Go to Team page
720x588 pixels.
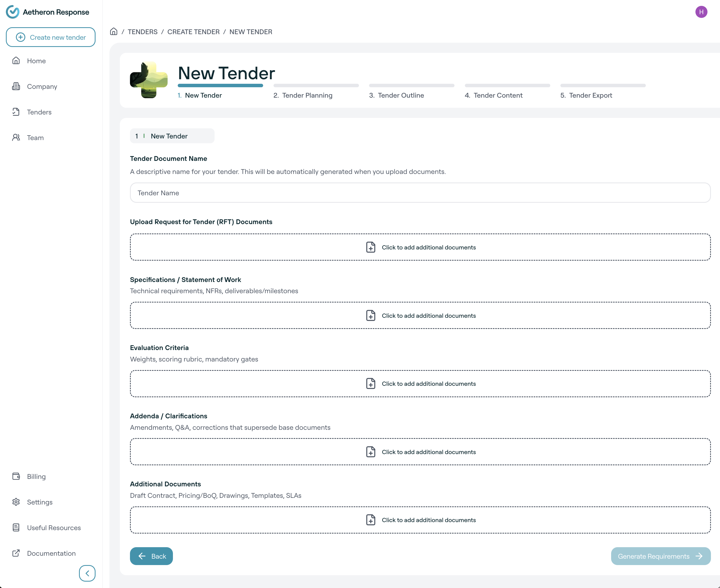pos(35,137)
